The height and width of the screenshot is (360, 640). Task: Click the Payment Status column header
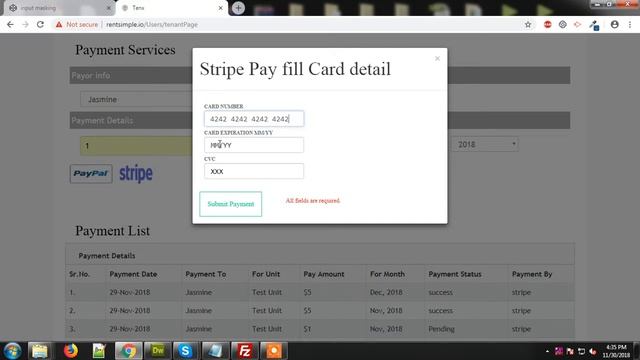click(x=455, y=274)
